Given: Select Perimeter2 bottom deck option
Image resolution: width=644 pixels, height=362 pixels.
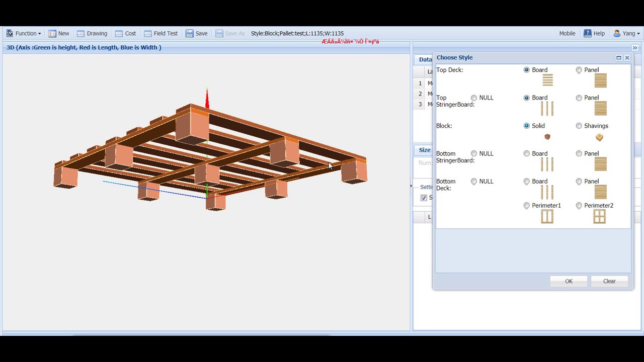Looking at the screenshot, I should pyautogui.click(x=579, y=205).
